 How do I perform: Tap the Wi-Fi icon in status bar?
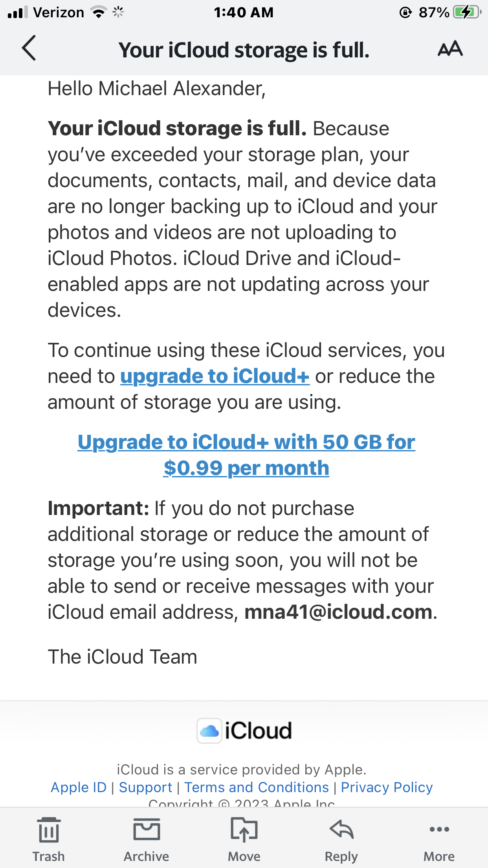(x=99, y=12)
